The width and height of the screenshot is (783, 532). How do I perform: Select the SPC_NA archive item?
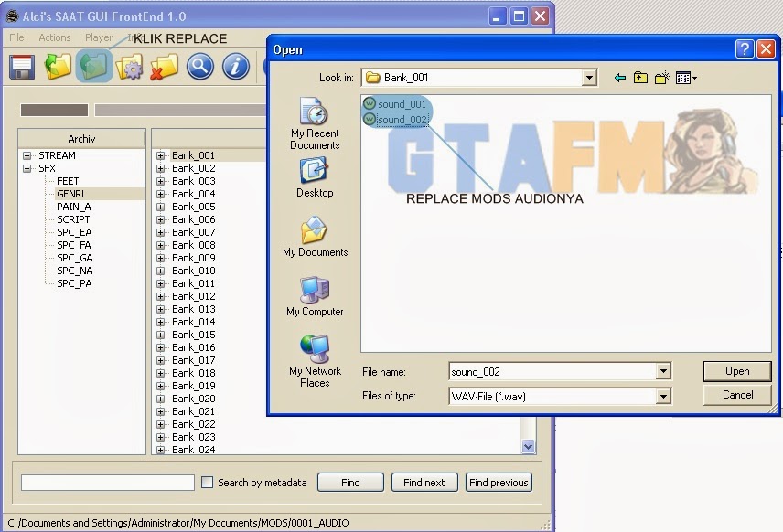[x=75, y=271]
